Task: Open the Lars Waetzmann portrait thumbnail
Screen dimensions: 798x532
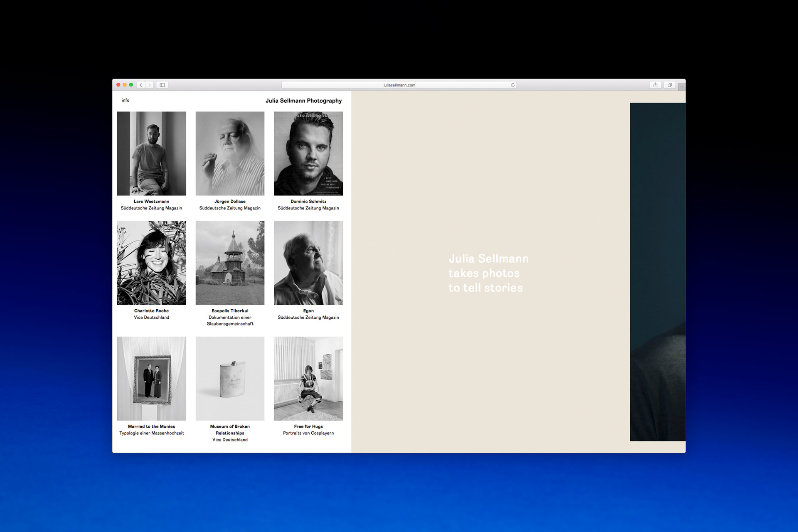Action: tap(151, 153)
